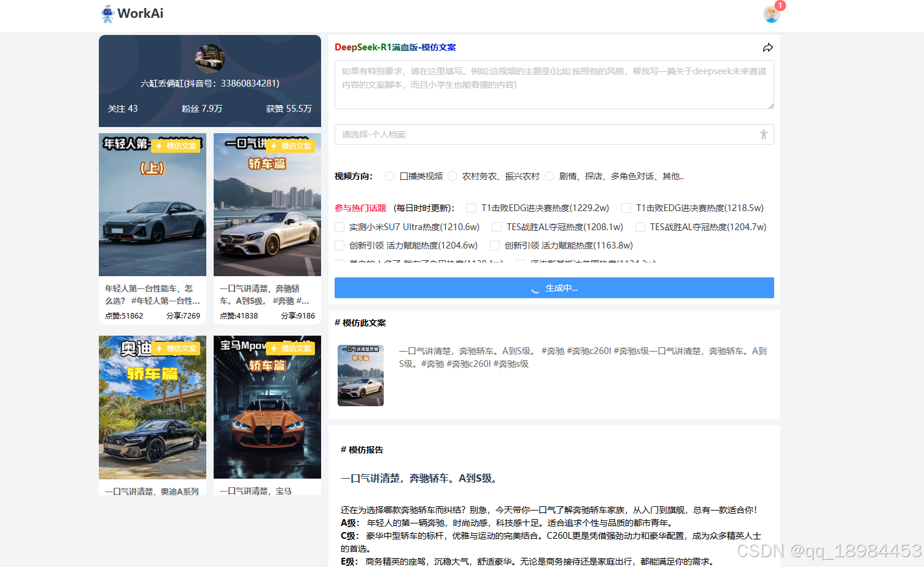Open the orange BMW video thumbnail
This screenshot has height=567, width=924.
pos(267,407)
